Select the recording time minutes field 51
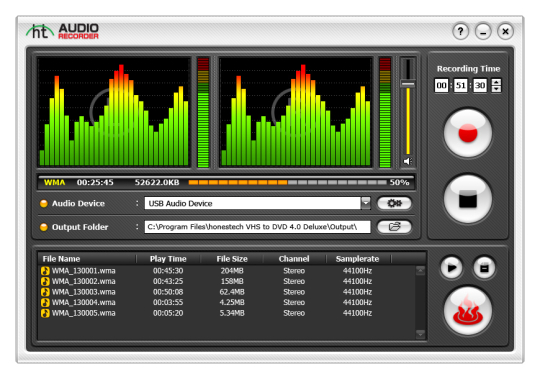Screen dimensions: 540x379 point(461,85)
